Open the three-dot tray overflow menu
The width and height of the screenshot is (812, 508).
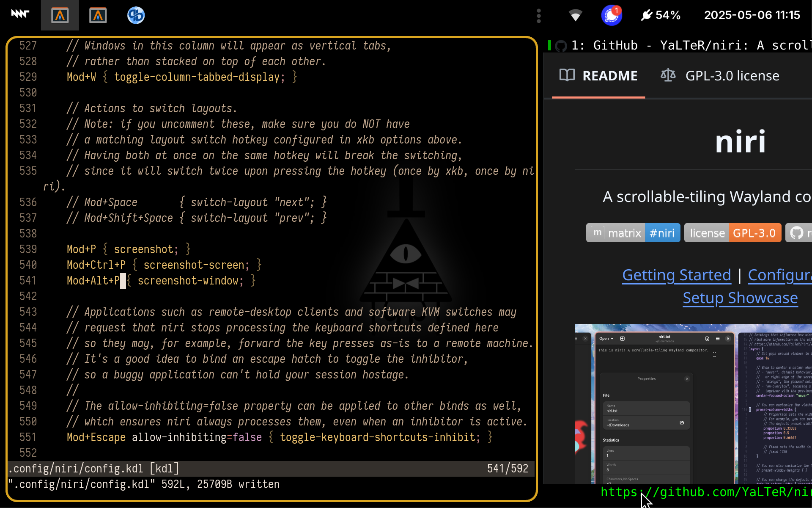pyautogui.click(x=538, y=16)
